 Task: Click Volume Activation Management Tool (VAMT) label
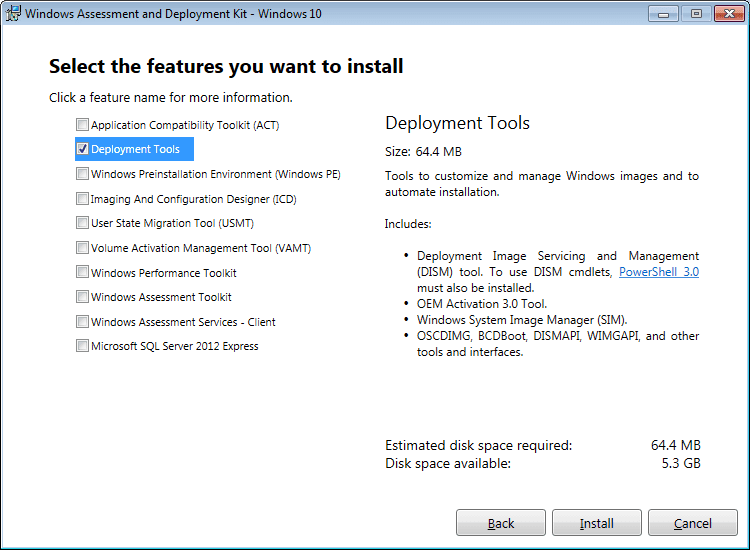(x=201, y=248)
